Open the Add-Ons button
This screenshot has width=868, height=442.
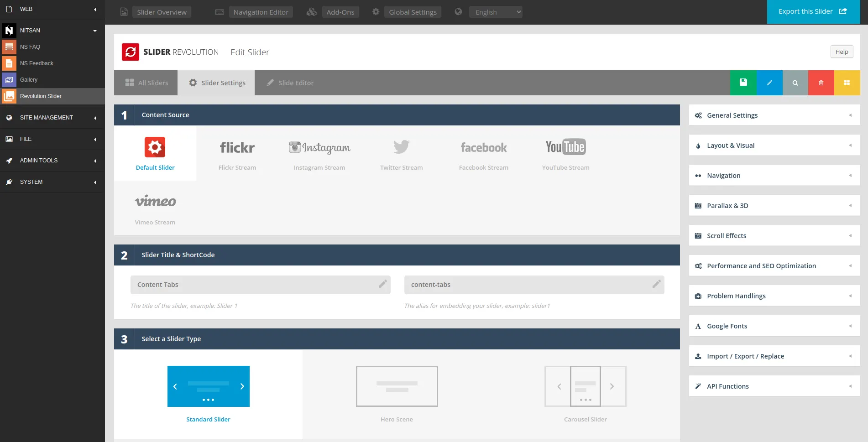coord(340,12)
